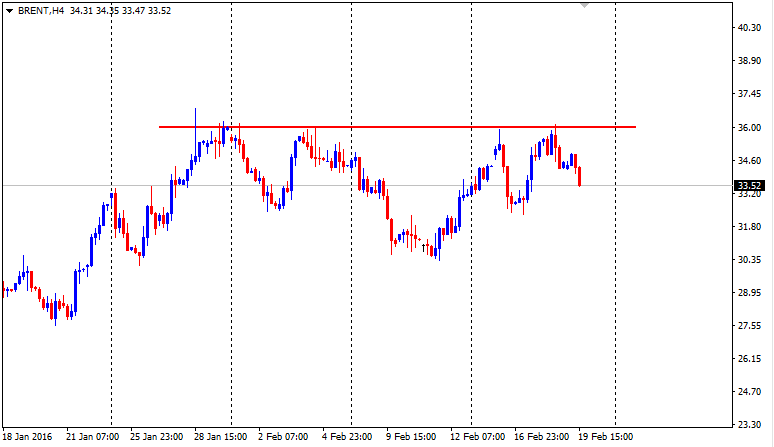
Task: Click the low price value 33.47 in the header
Action: [133, 10]
